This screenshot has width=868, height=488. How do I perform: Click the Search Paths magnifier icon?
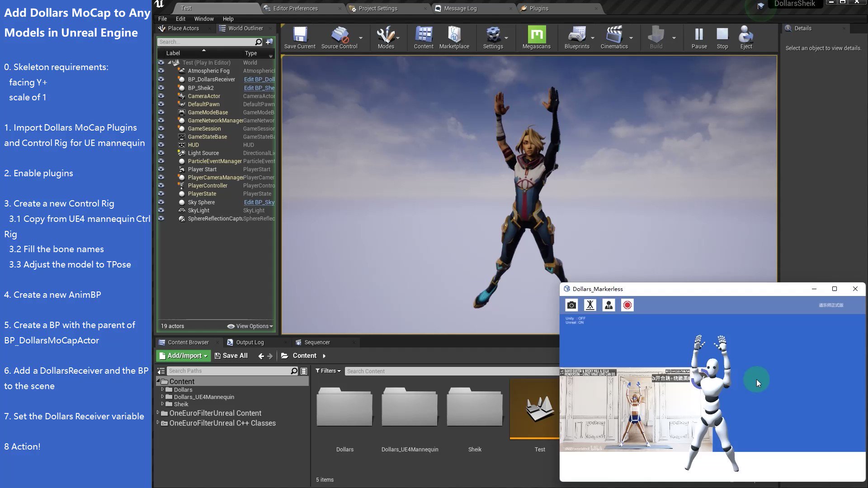click(x=294, y=371)
